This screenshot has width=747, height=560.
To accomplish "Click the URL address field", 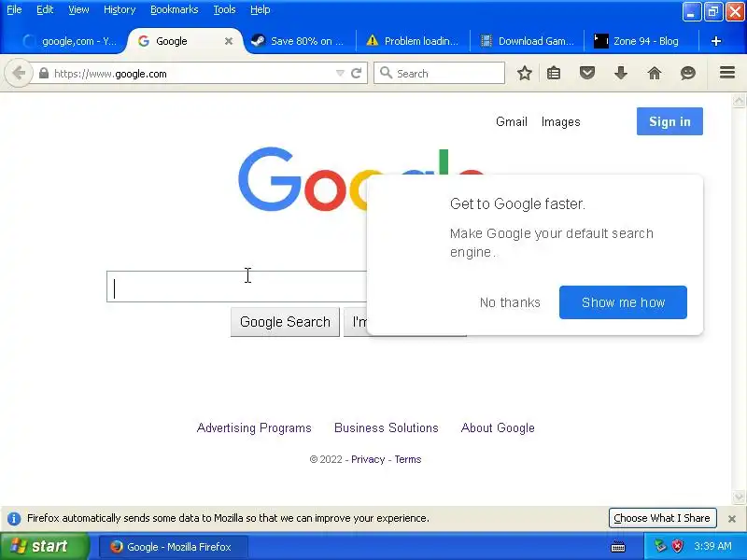I will [190, 74].
